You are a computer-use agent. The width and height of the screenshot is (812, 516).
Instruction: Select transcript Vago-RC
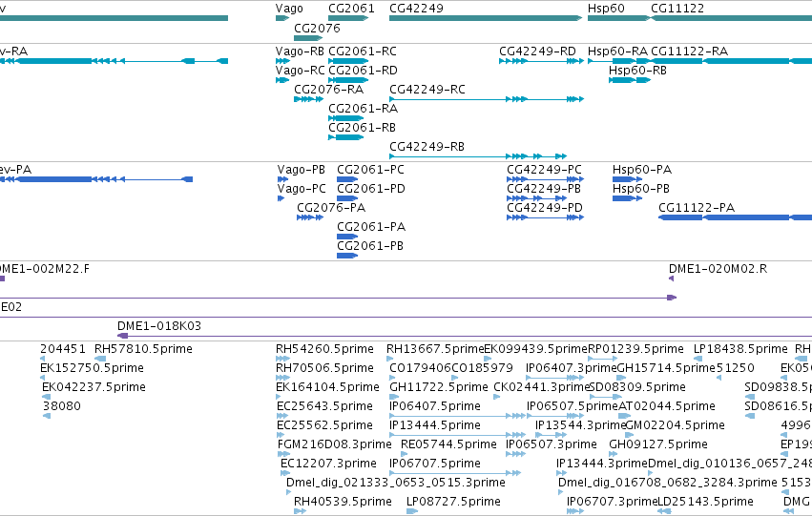pyautogui.click(x=301, y=71)
